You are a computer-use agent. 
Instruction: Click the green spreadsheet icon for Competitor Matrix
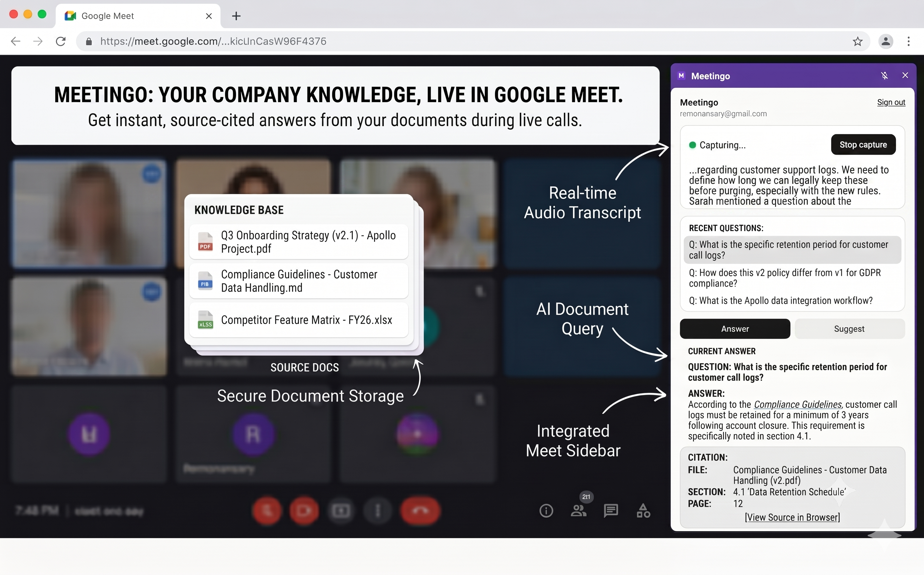pos(205,320)
